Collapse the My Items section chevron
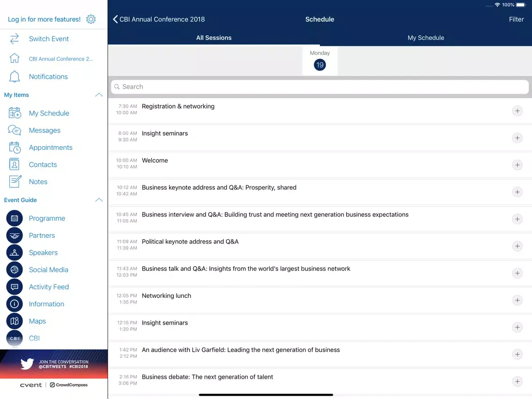The image size is (532, 399). [99, 95]
